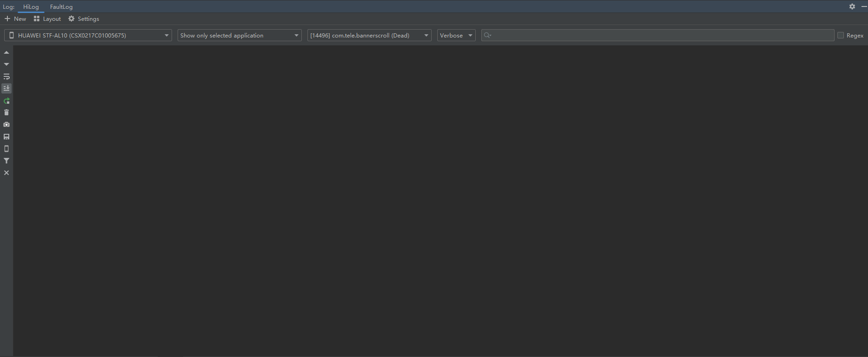The height and width of the screenshot is (357, 868).
Task: Minimize the Log panel with dash icon
Action: [x=864, y=6]
